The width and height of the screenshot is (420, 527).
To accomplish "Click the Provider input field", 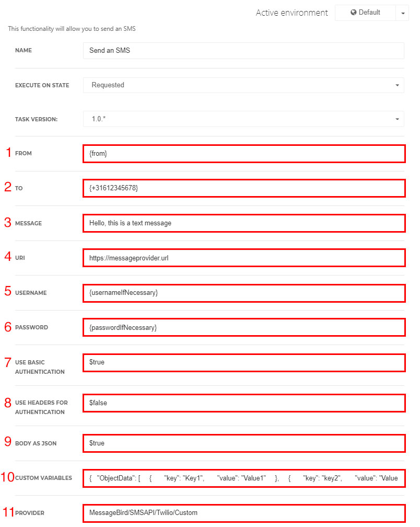I will (244, 513).
